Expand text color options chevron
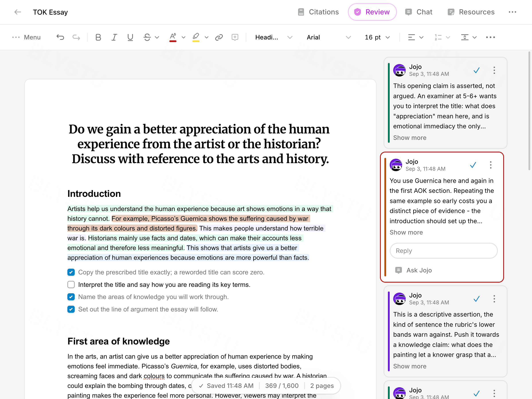 click(184, 37)
